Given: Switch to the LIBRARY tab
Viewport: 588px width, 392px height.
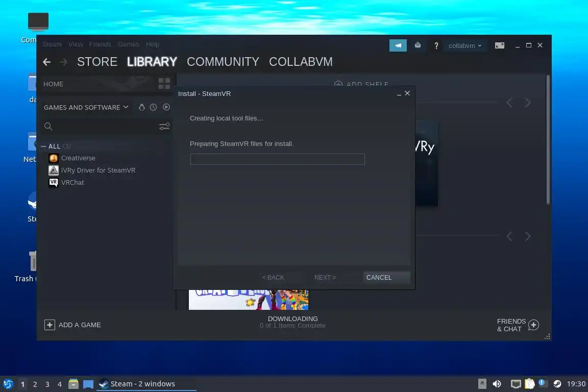Looking at the screenshot, I should (152, 62).
